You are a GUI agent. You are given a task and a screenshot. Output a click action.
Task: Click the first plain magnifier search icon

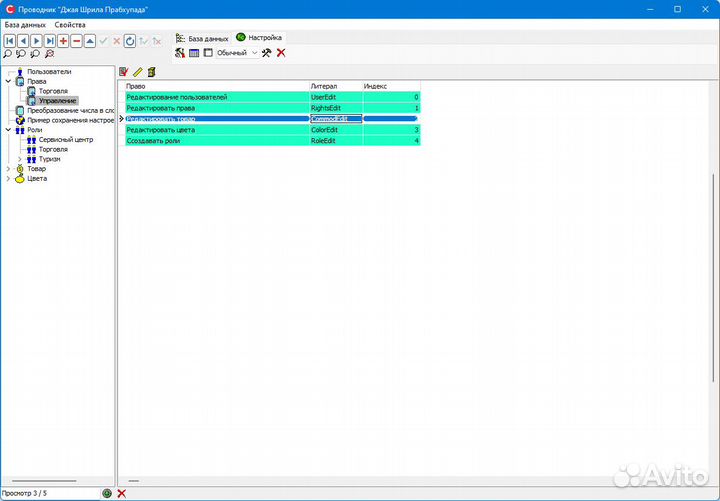coord(7,54)
